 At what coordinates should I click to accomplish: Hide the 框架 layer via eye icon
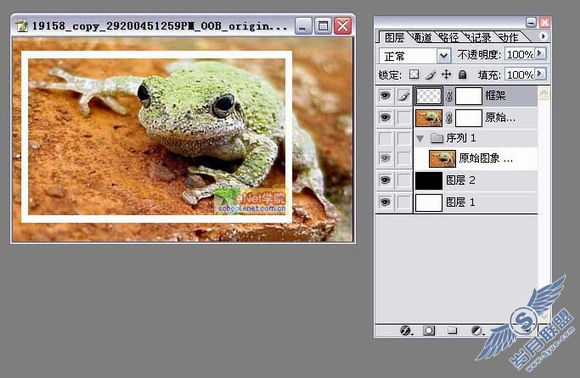click(x=385, y=96)
